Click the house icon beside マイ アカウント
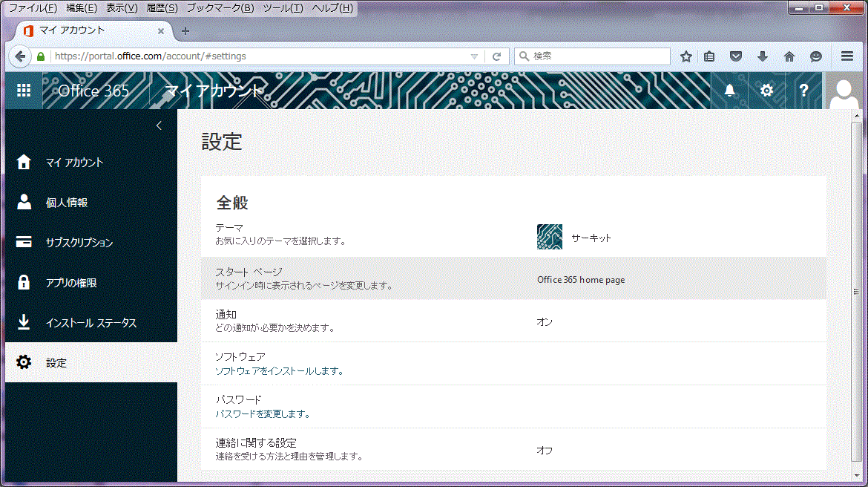Screen dimensions: 868x487 24,162
